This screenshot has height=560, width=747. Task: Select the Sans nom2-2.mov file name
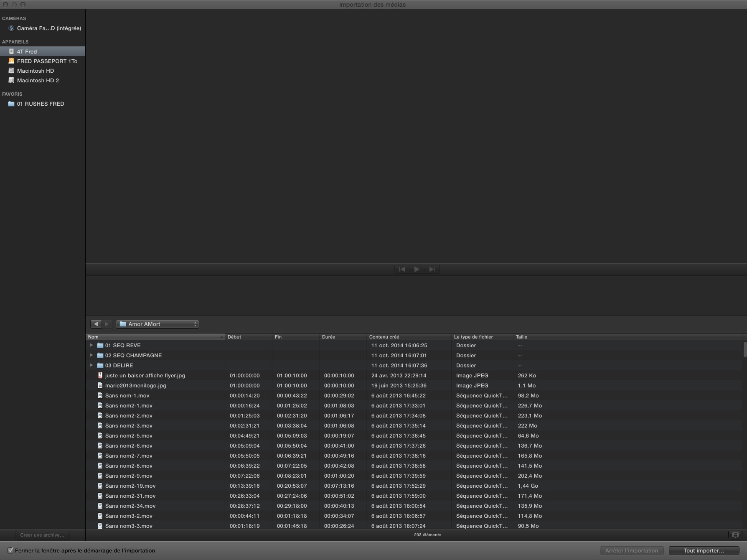tap(129, 415)
